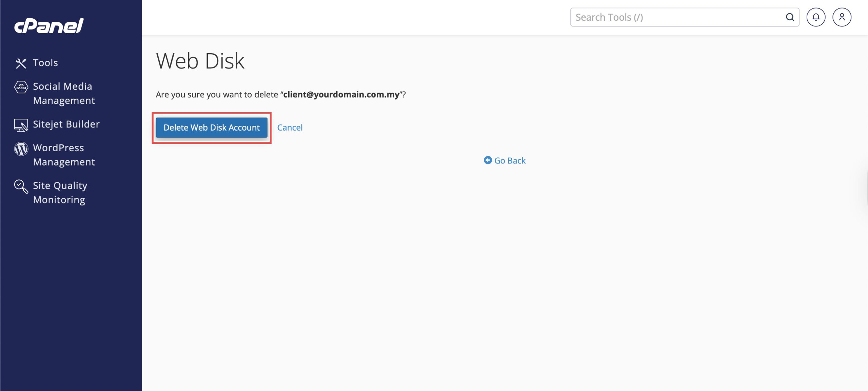Select Site Quality Monitoring text label
Image resolution: width=868 pixels, height=391 pixels.
[x=60, y=193]
